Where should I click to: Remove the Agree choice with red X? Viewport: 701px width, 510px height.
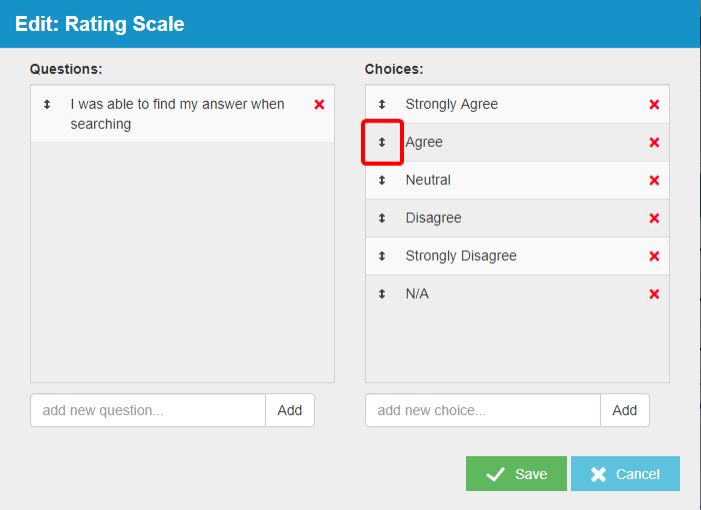pos(654,142)
